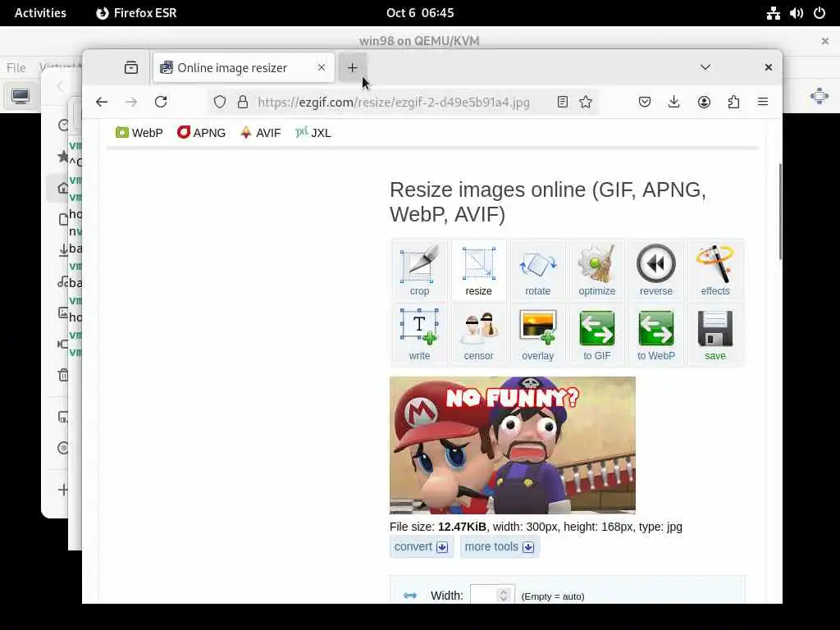
Task: Open Firefox downloads panel
Action: pos(674,102)
